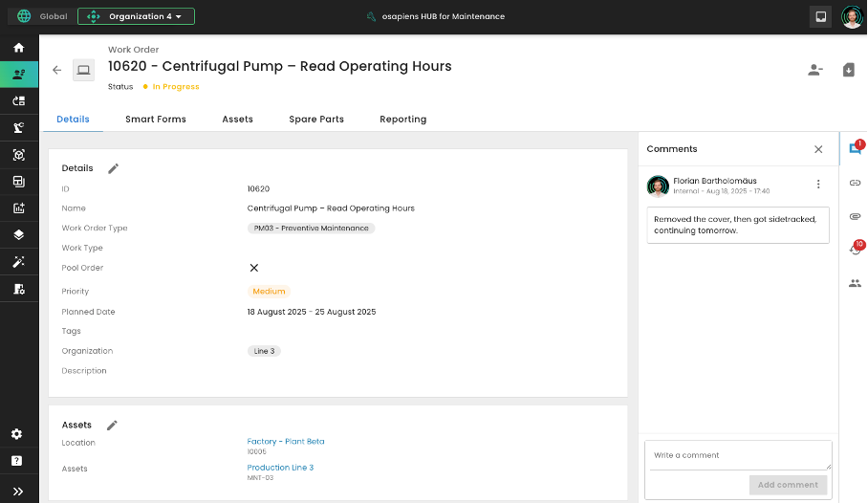
Task: Open the participants icon in right rail
Action: (855, 283)
